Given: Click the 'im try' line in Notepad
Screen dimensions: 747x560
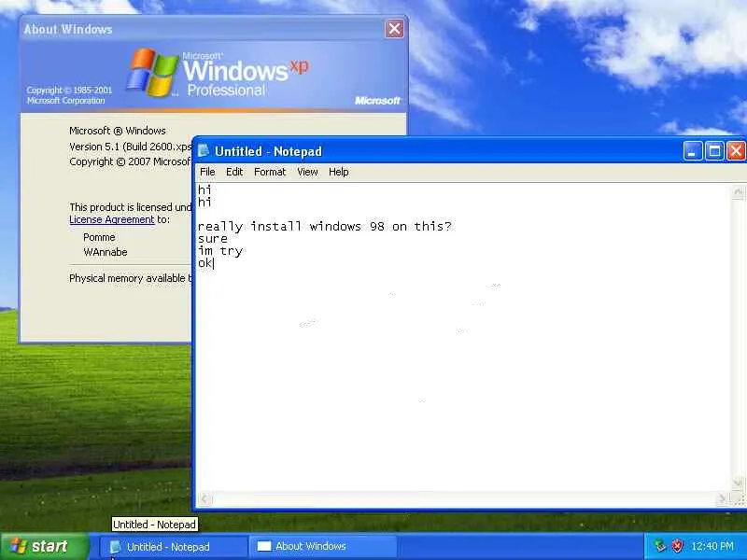Looking at the screenshot, I should coord(220,251).
